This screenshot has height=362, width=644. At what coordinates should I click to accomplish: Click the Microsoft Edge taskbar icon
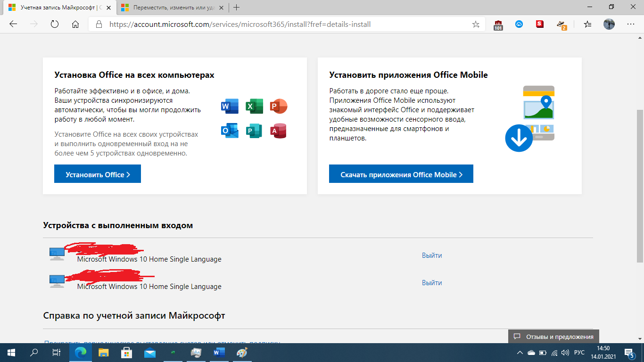(x=81, y=353)
